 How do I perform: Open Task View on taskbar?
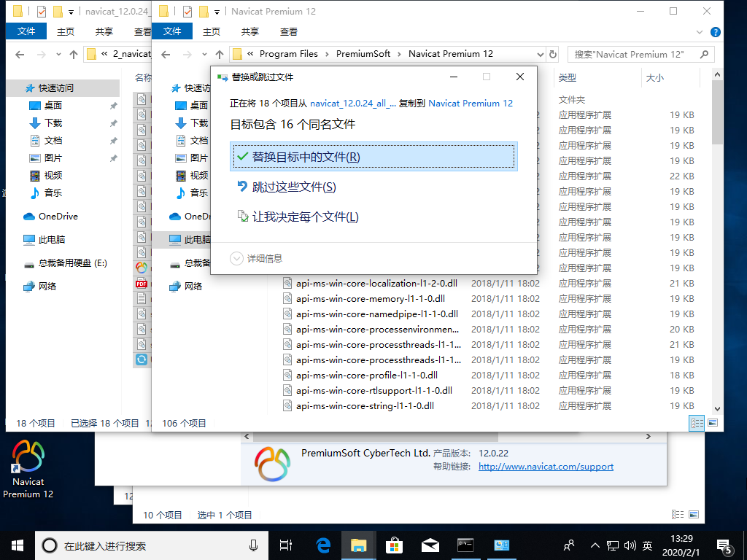pos(286,545)
